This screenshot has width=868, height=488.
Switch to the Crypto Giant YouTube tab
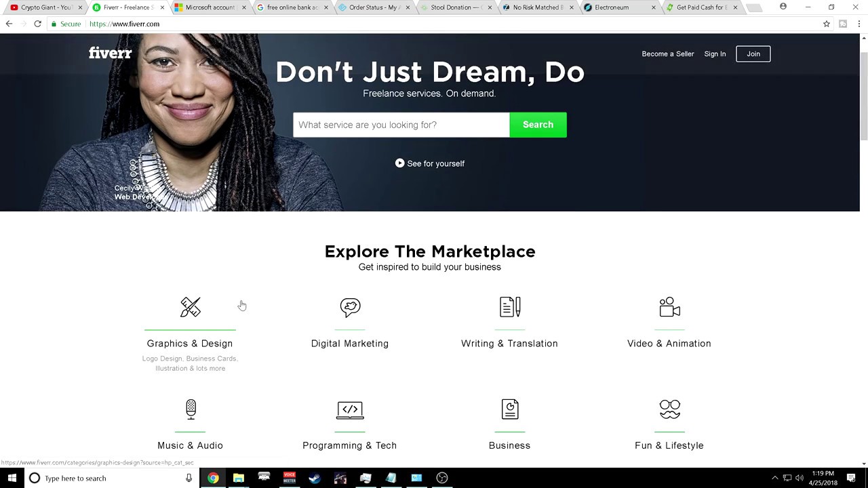(46, 7)
